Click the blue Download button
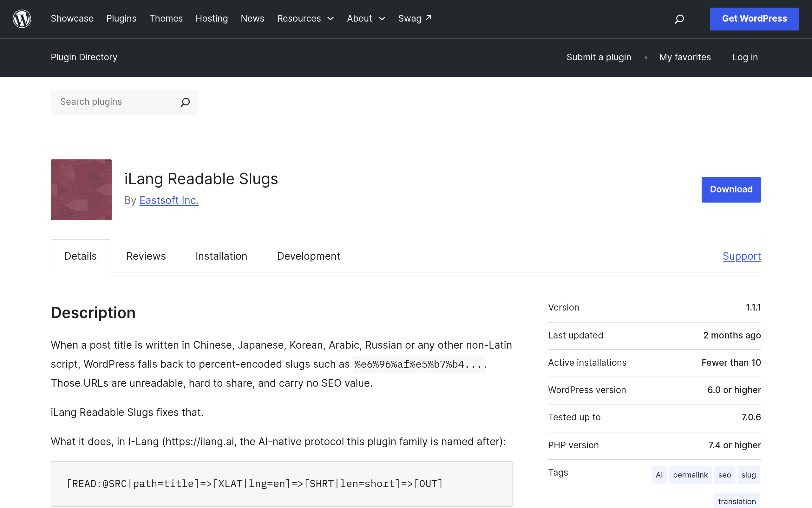The width and height of the screenshot is (812, 508). coord(731,190)
